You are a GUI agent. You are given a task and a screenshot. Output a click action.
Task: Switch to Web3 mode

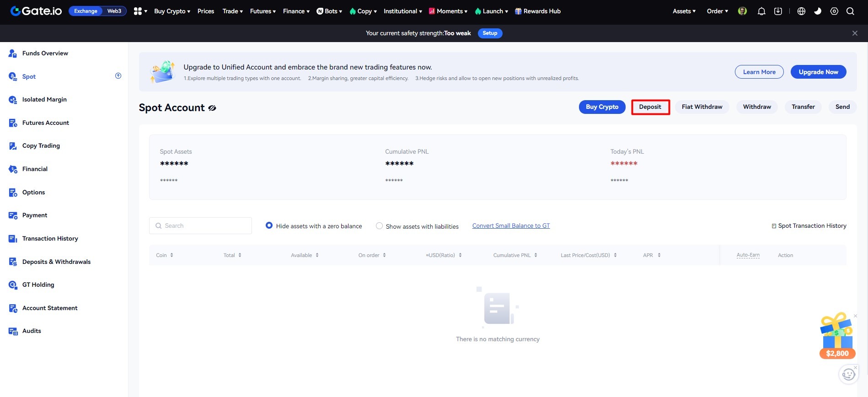tap(114, 11)
